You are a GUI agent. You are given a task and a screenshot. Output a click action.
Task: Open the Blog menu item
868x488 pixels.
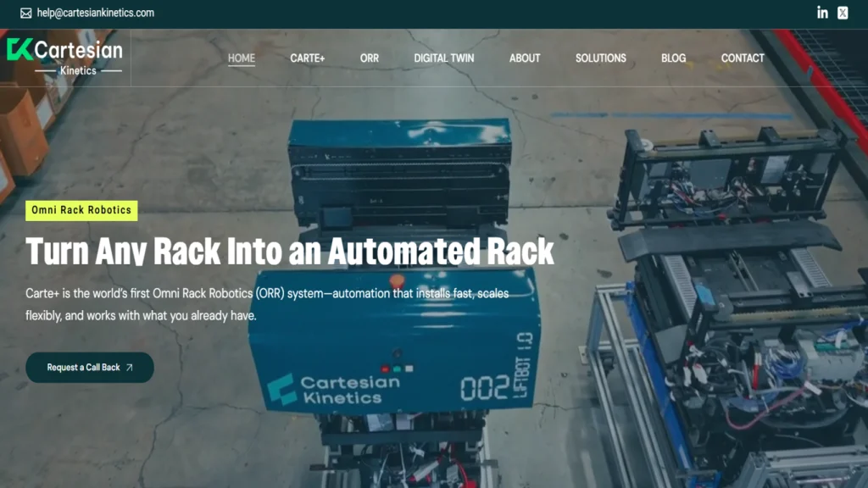(673, 58)
